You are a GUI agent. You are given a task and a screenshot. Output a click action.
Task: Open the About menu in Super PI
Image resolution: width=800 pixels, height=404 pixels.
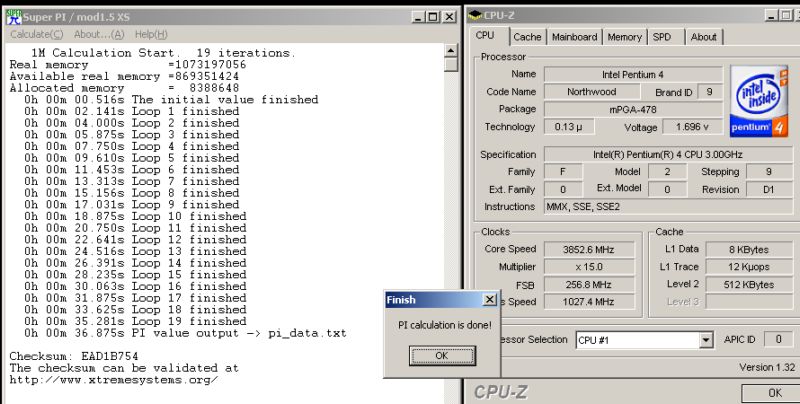99,35
